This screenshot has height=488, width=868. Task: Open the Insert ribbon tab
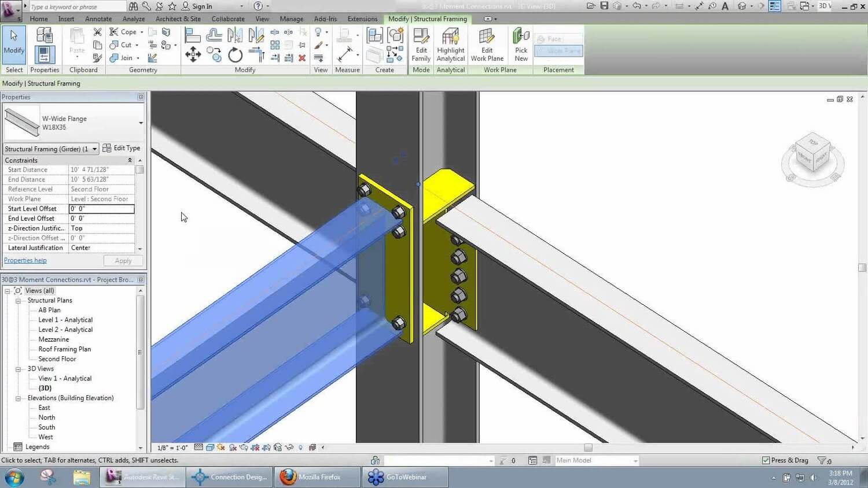click(66, 19)
